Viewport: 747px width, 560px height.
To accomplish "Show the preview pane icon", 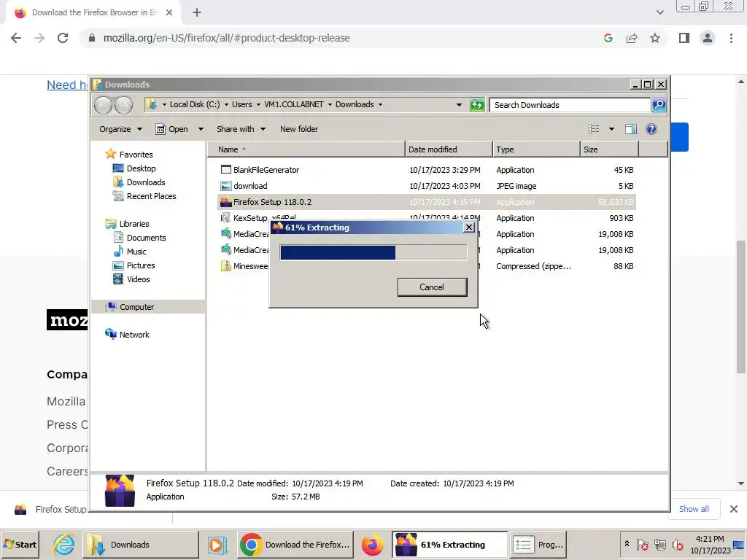I will point(631,129).
